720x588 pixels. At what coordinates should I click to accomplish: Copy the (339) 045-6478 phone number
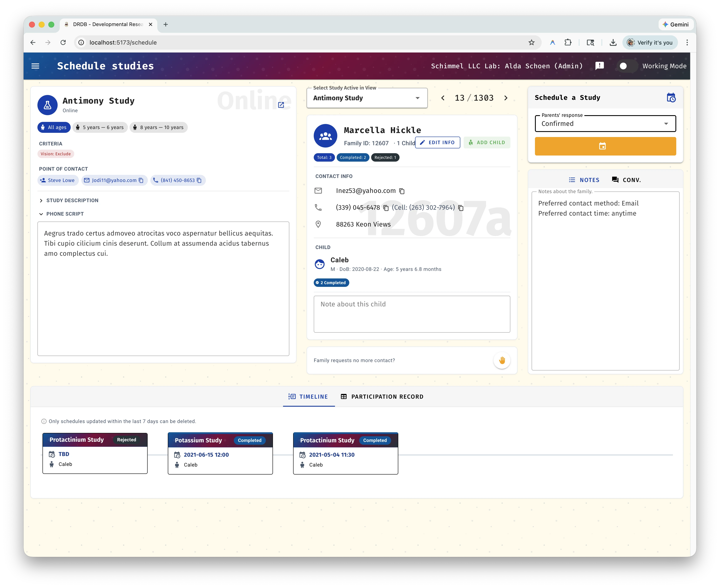(x=386, y=208)
